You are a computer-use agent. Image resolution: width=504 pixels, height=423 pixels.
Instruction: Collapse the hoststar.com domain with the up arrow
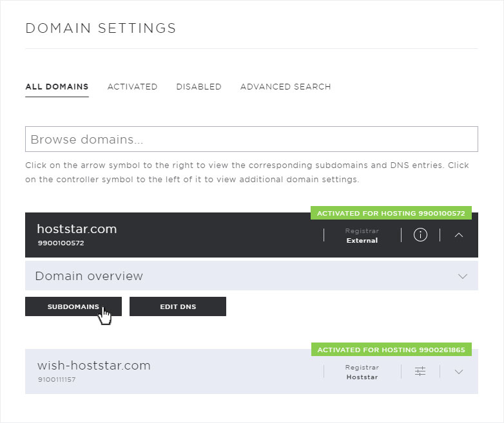(x=459, y=235)
